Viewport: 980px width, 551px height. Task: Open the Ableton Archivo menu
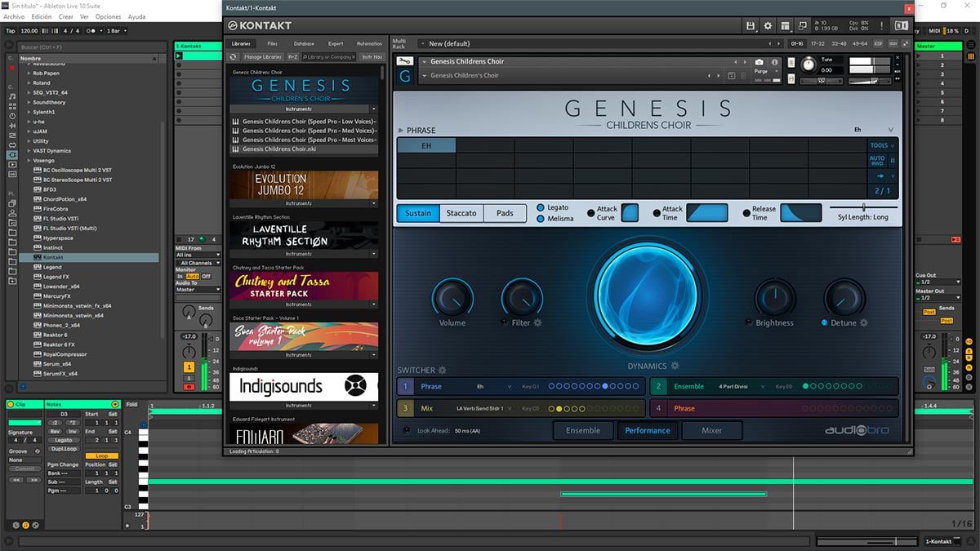pos(14,16)
